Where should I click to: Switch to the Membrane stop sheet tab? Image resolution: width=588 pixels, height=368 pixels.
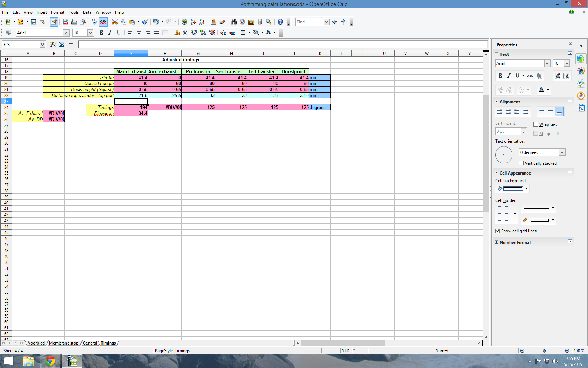point(63,343)
